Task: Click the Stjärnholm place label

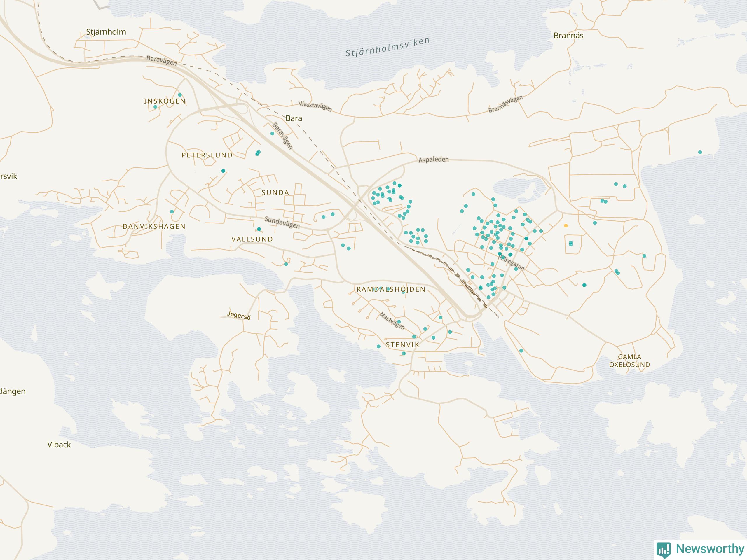Action: click(106, 32)
